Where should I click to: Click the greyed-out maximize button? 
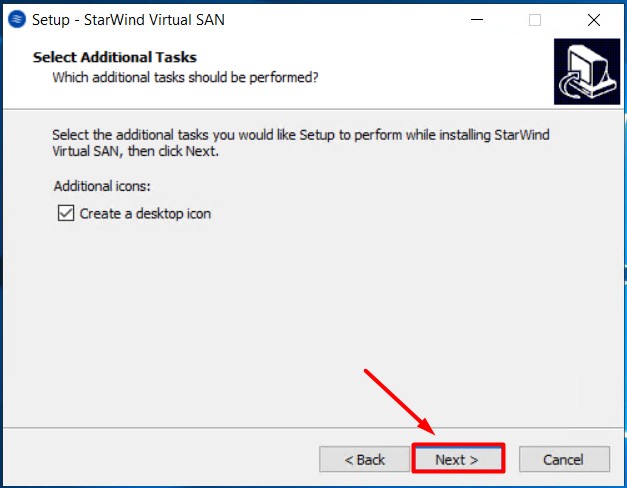tap(535, 19)
